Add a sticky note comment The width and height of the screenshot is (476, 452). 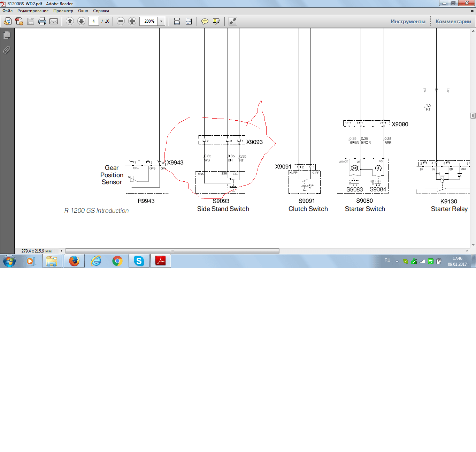coord(205,21)
